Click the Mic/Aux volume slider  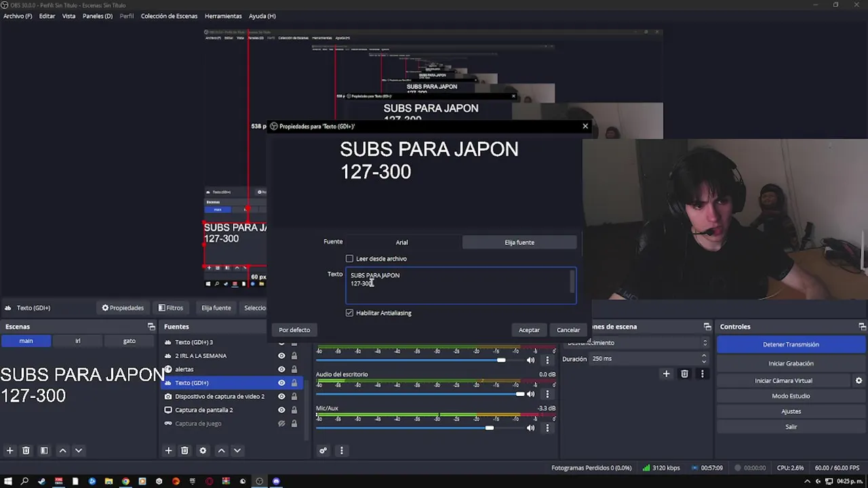(420, 428)
